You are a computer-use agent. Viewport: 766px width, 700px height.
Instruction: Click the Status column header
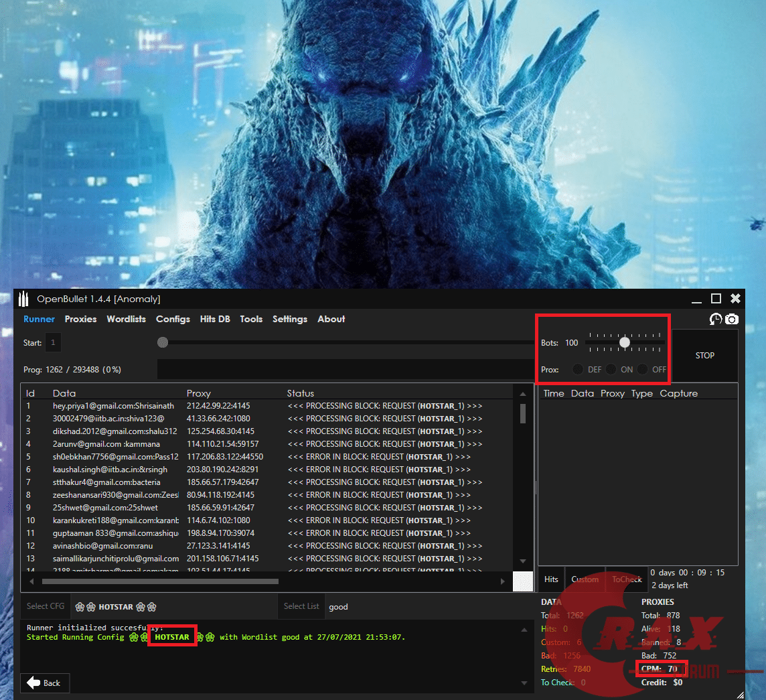coord(301,393)
